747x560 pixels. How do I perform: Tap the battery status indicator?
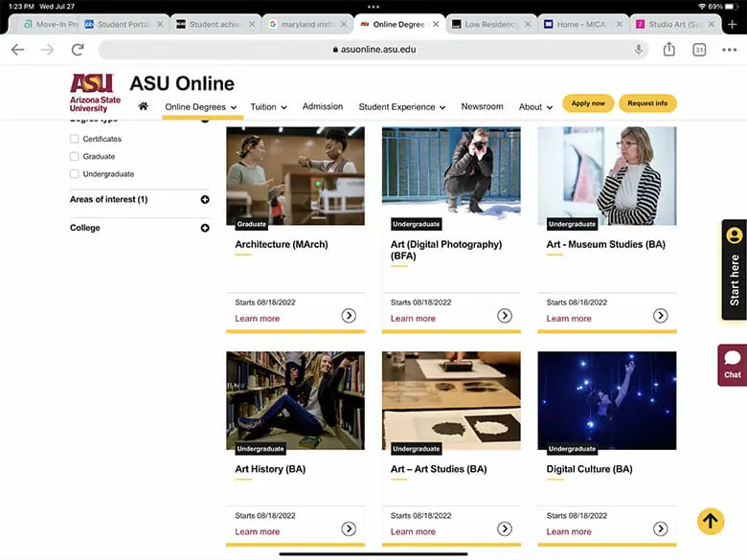coord(732,7)
